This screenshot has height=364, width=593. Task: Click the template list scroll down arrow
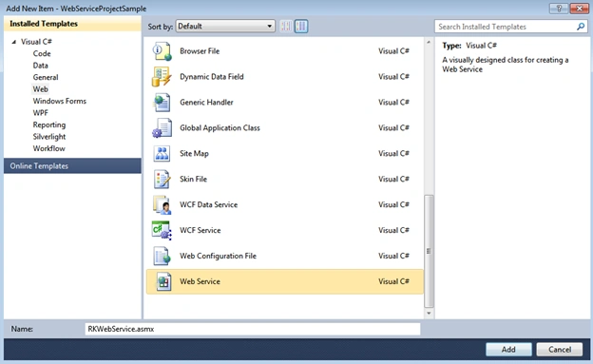coord(429,314)
